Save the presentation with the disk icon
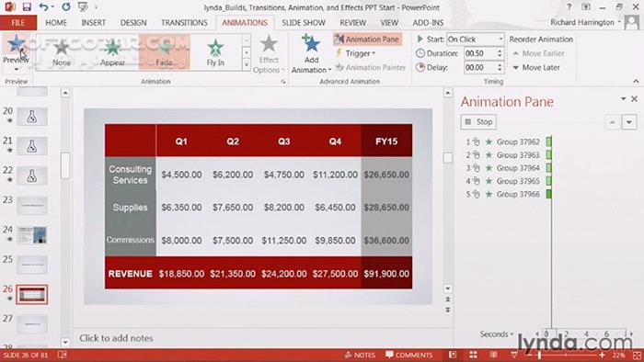 [x=27, y=7]
